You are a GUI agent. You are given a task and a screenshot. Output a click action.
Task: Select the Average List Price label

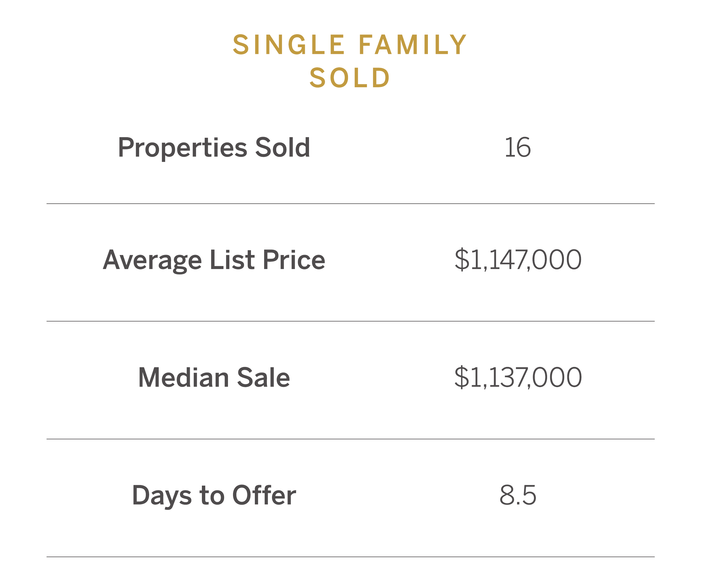(214, 261)
